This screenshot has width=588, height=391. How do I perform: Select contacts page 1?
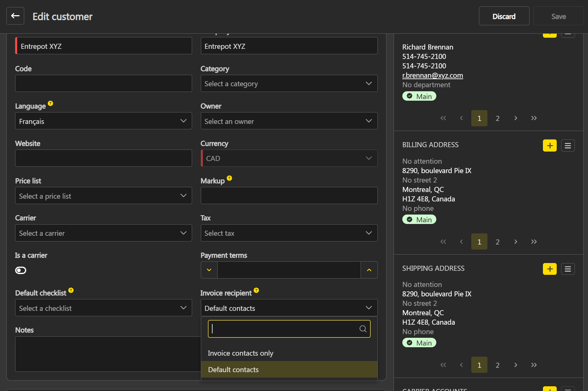pos(479,118)
